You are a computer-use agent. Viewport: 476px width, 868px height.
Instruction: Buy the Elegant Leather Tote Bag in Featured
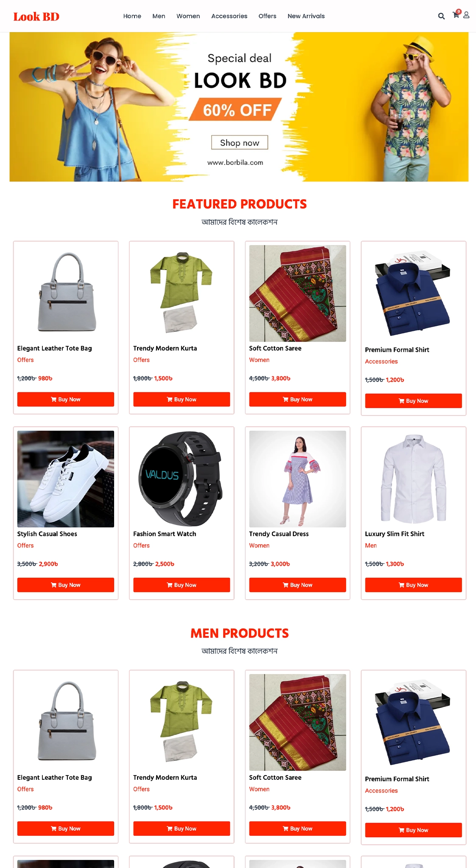coord(66,399)
